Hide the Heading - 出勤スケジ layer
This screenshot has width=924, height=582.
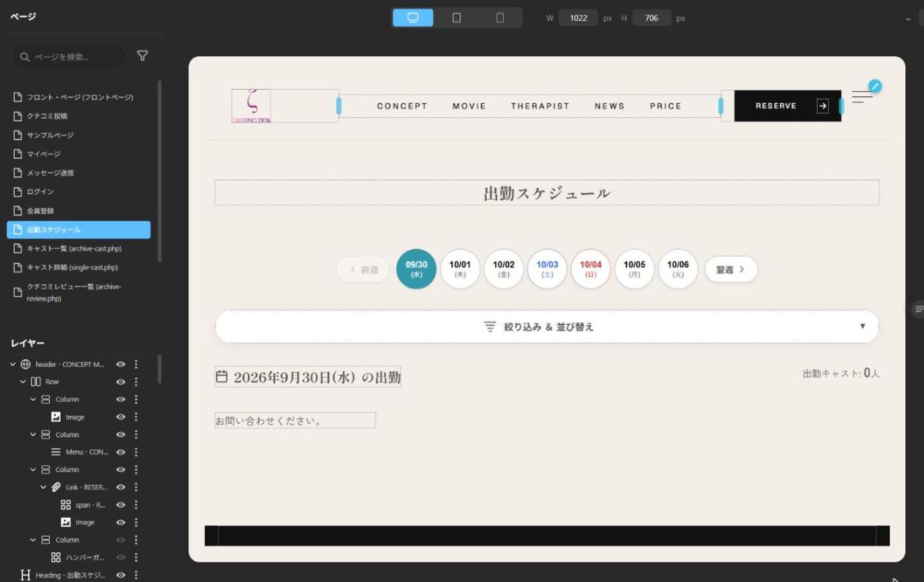(120, 575)
